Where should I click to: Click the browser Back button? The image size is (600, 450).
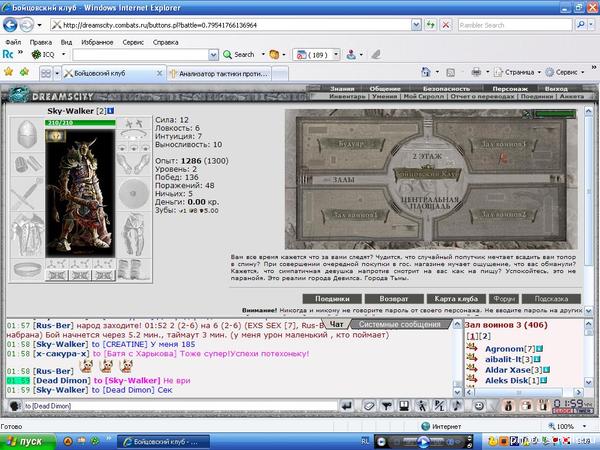10,25
